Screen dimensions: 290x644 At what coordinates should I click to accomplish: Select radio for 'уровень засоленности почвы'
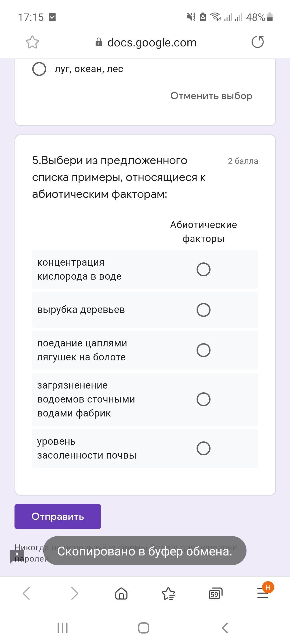pos(203,448)
